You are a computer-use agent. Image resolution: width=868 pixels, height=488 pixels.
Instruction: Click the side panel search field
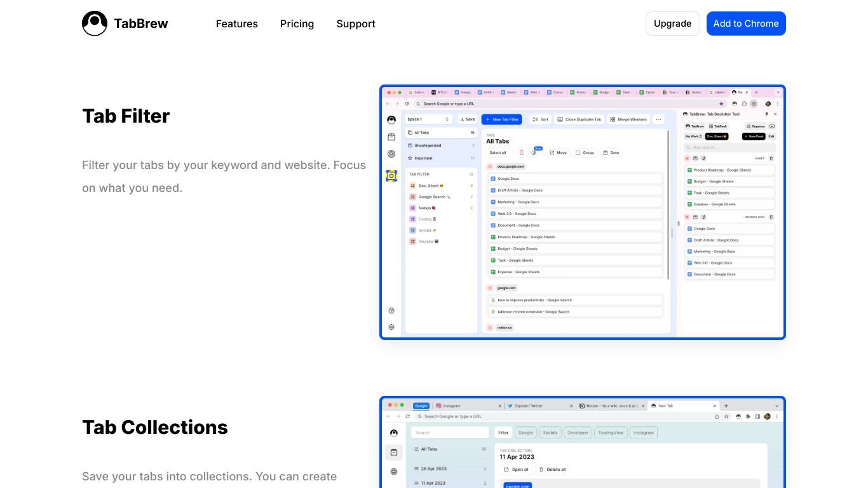(x=729, y=147)
